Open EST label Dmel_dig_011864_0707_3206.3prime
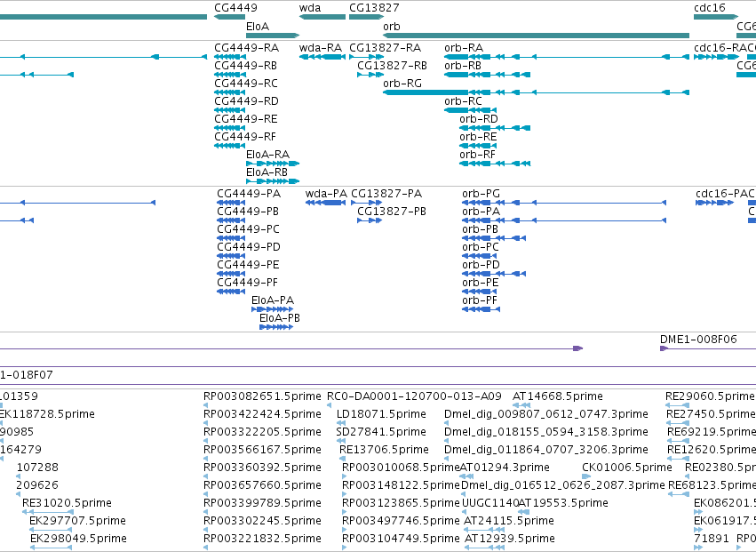756x552 pixels. [x=546, y=450]
